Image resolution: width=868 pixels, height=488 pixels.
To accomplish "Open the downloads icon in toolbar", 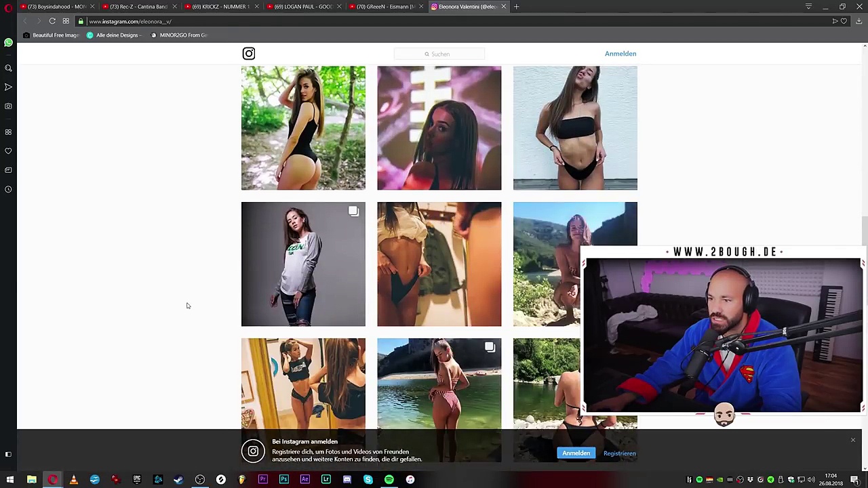I will (x=859, y=21).
